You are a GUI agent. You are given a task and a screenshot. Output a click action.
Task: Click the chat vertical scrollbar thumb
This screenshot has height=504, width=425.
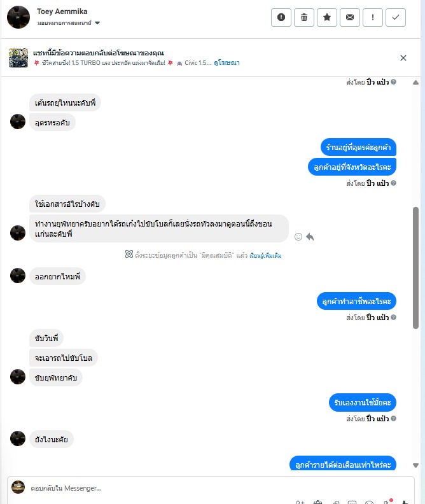pos(415,268)
